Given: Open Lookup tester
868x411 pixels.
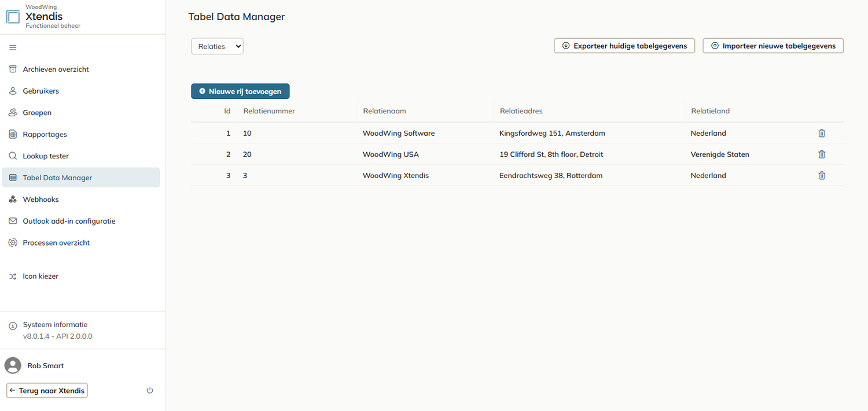Looking at the screenshot, I should point(81,156).
